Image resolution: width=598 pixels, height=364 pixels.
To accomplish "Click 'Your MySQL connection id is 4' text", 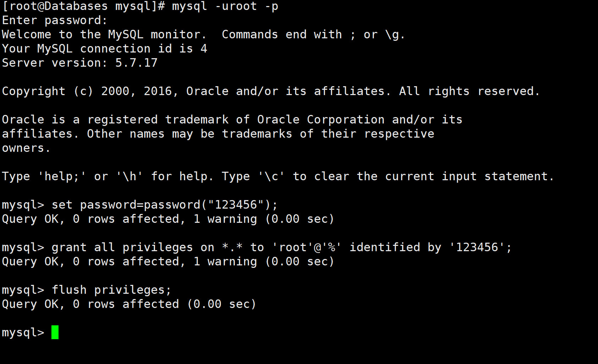I will (x=105, y=49).
